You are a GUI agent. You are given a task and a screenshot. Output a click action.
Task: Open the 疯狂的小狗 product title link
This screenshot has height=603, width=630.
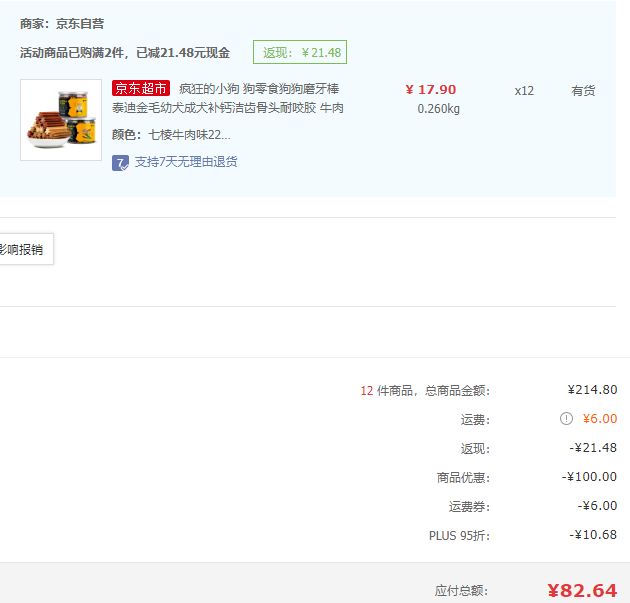(228, 98)
